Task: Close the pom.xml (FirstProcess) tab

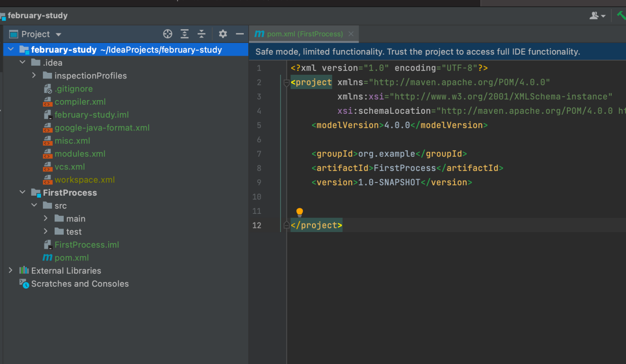Action: point(351,34)
